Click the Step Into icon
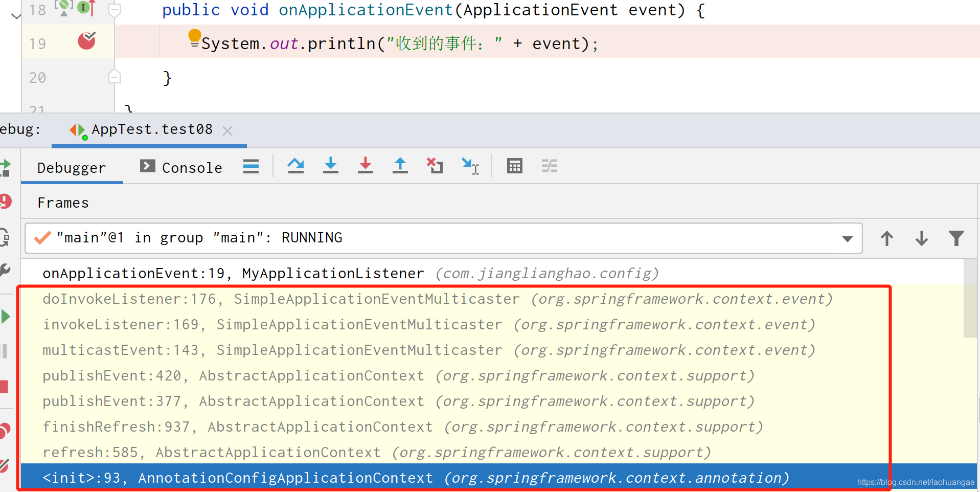This screenshot has height=492, width=980. click(x=331, y=166)
